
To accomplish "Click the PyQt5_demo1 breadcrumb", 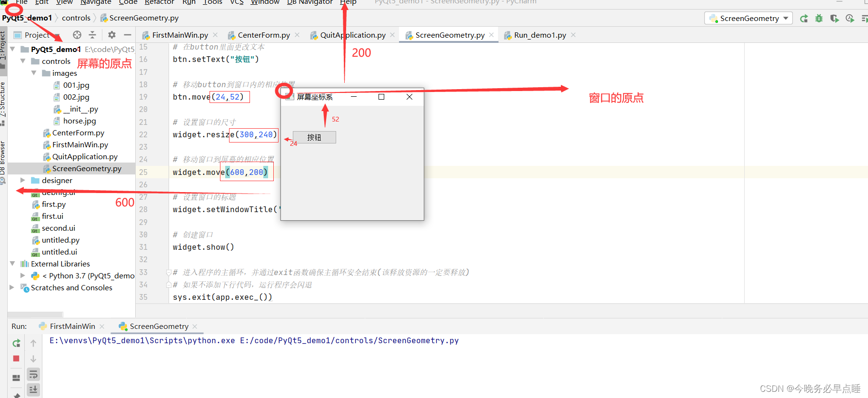I will 27,18.
